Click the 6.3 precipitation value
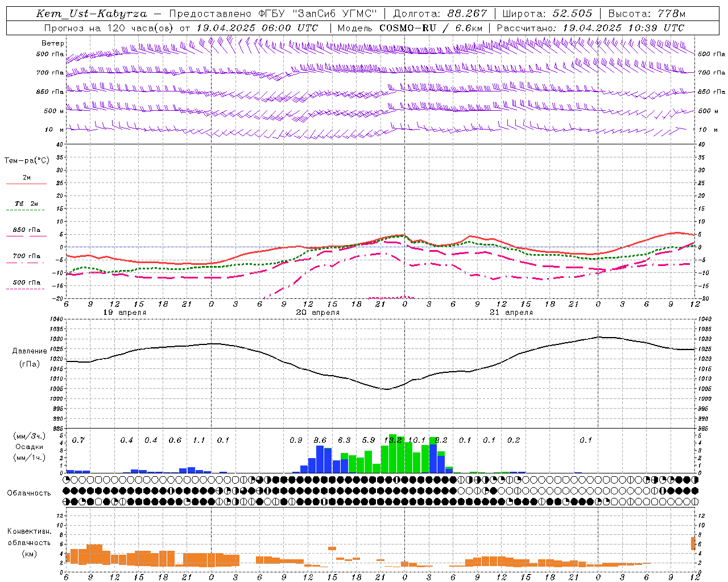The image size is (728, 582). pyautogui.click(x=344, y=440)
